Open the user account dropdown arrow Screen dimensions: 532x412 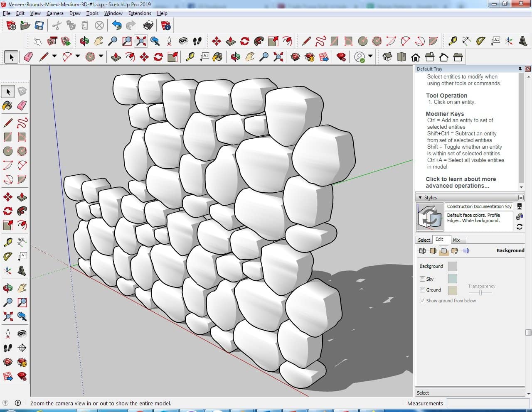point(370,56)
